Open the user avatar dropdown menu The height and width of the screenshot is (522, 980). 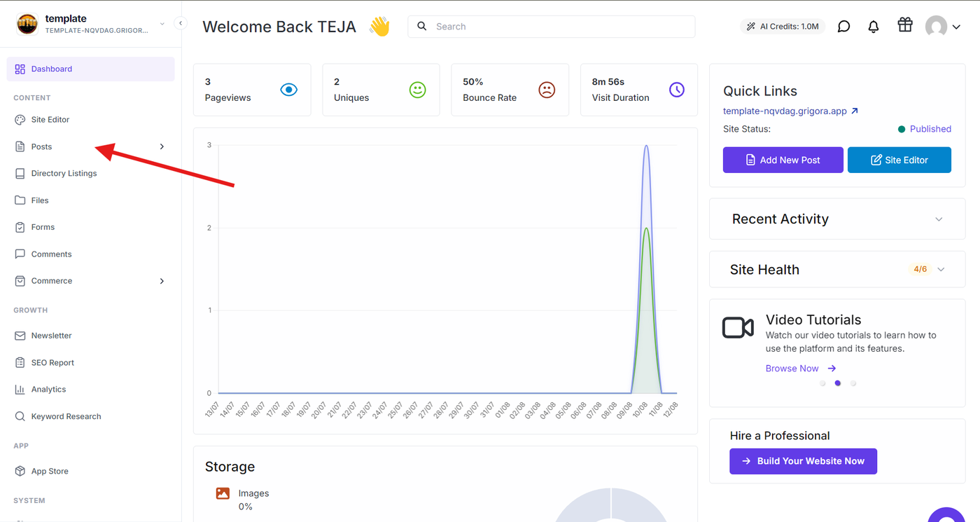(x=942, y=27)
